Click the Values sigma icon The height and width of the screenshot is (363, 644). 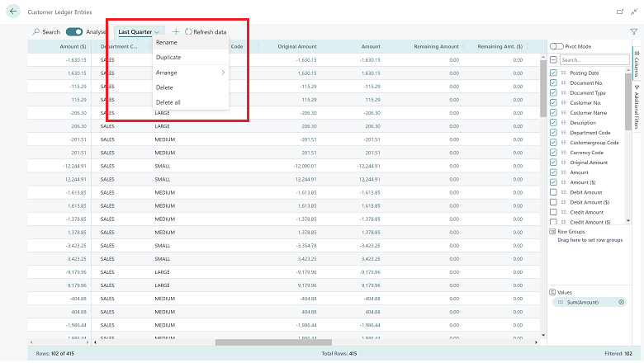pos(552,292)
